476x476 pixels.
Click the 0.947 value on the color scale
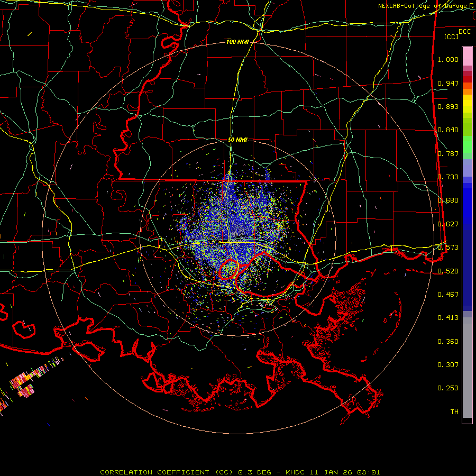tap(448, 83)
